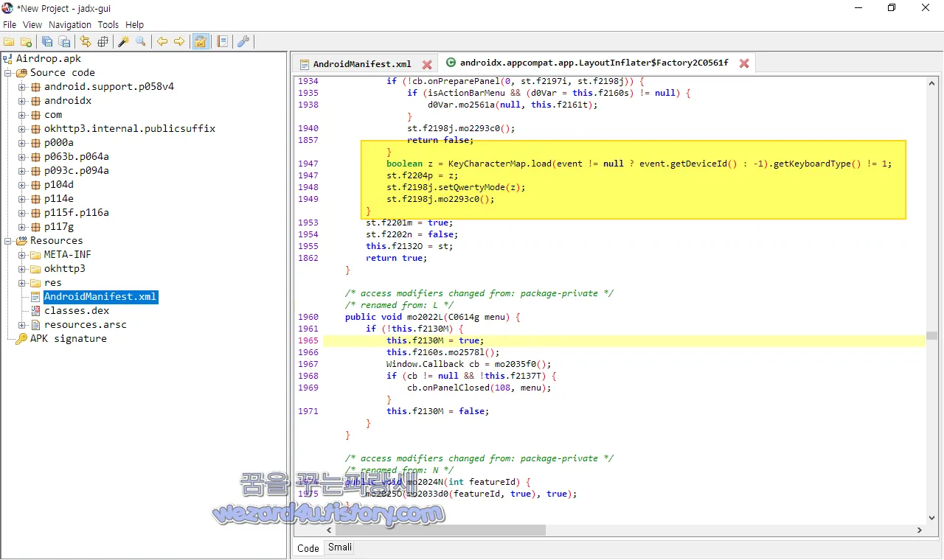Expand the p000a package node
Viewport: 944px width, 560px height.
pyautogui.click(x=22, y=143)
